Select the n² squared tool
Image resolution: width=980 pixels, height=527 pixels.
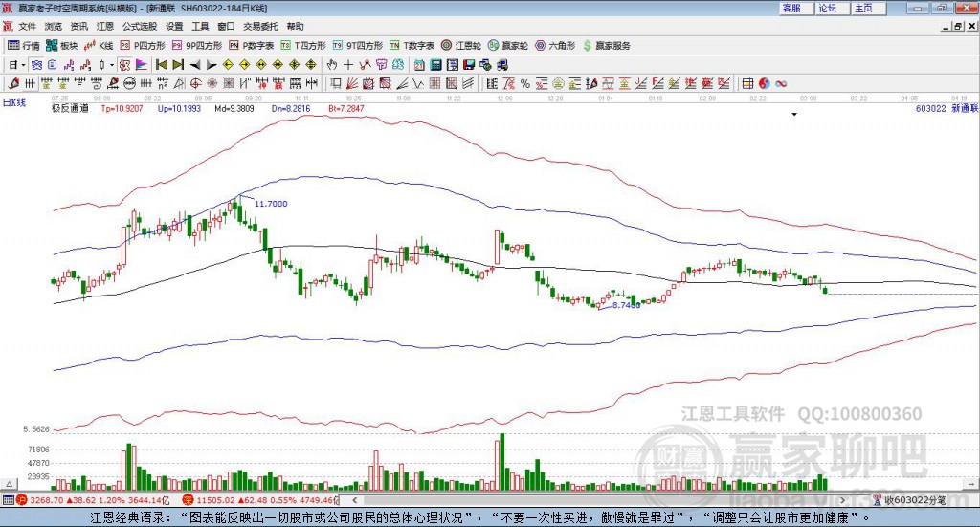(x=163, y=83)
